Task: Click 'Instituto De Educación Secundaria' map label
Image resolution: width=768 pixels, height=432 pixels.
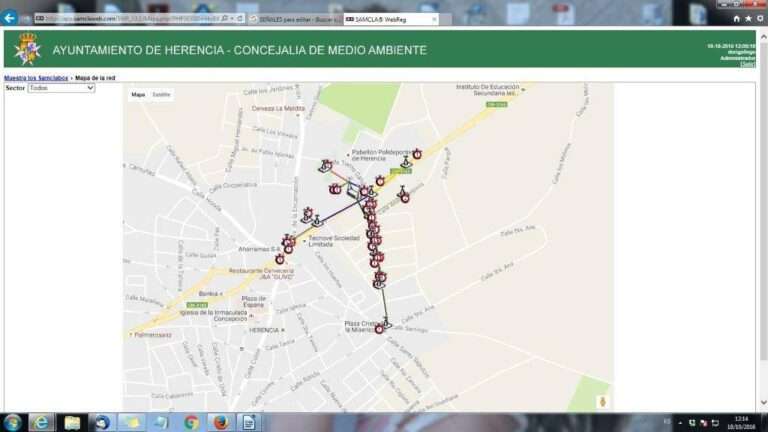Action: coord(487,90)
